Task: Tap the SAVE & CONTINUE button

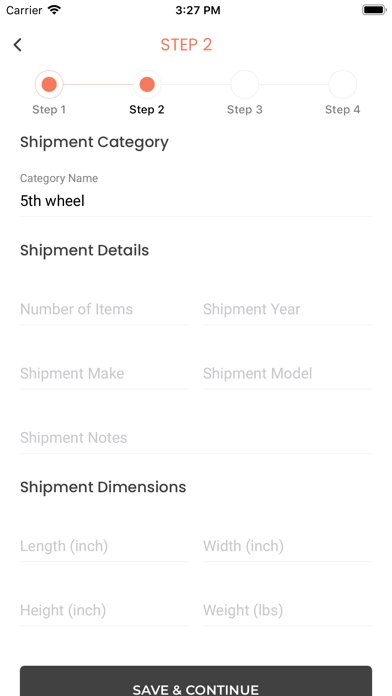Action: (196, 681)
